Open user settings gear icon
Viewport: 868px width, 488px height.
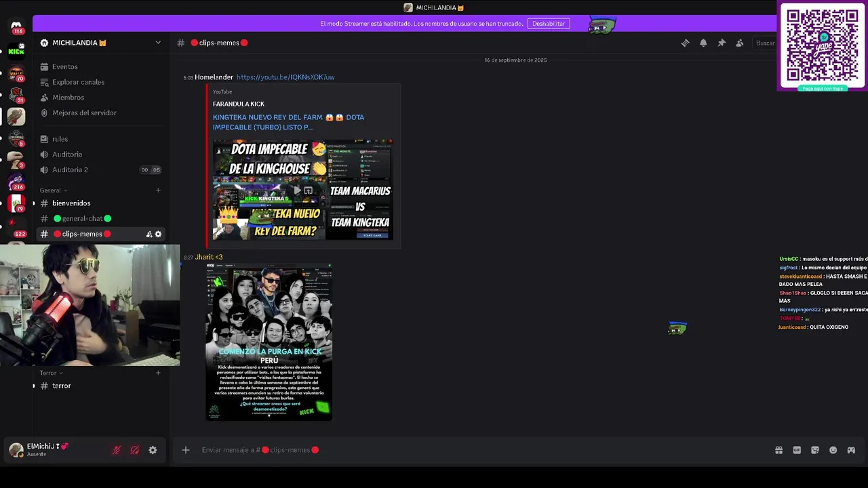pos(153,450)
